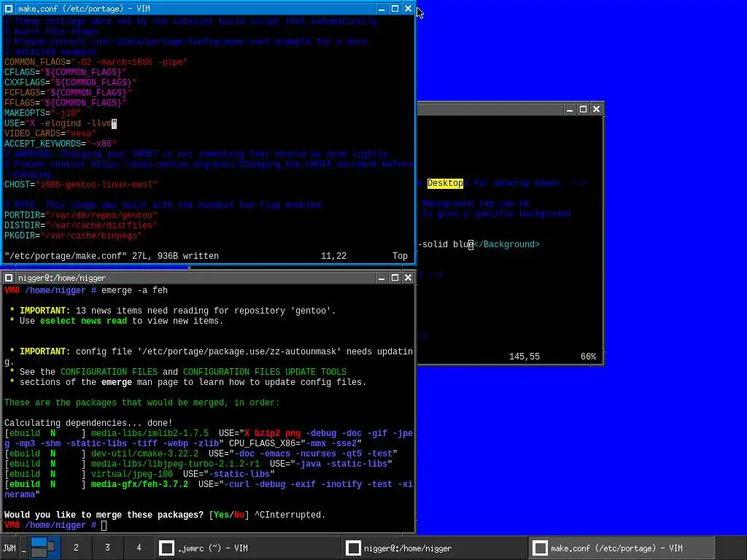Click the "emerge -a feh" command text
This screenshot has width=747, height=560.
point(134,290)
